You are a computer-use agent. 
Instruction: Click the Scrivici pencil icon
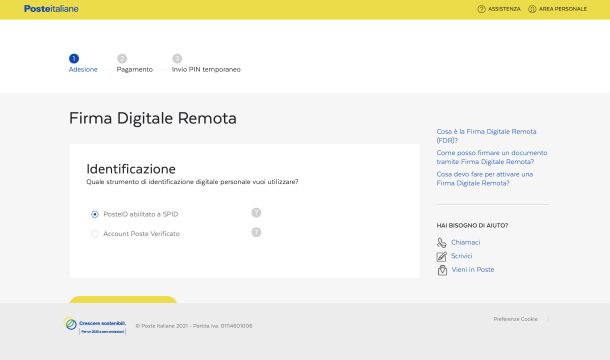tap(442, 256)
